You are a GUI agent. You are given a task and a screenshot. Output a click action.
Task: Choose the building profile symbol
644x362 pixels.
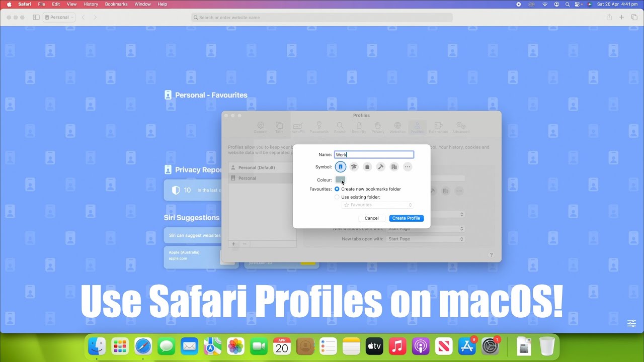point(394,167)
